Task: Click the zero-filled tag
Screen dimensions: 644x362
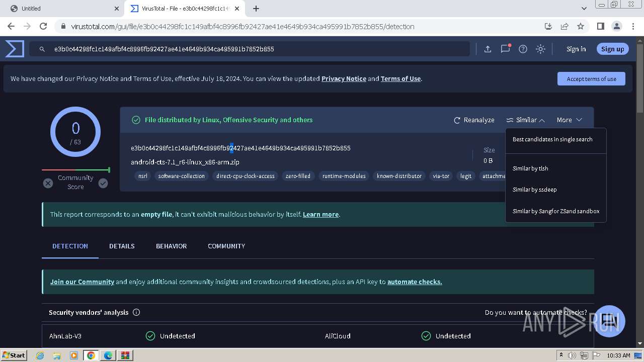Action: (x=298, y=176)
